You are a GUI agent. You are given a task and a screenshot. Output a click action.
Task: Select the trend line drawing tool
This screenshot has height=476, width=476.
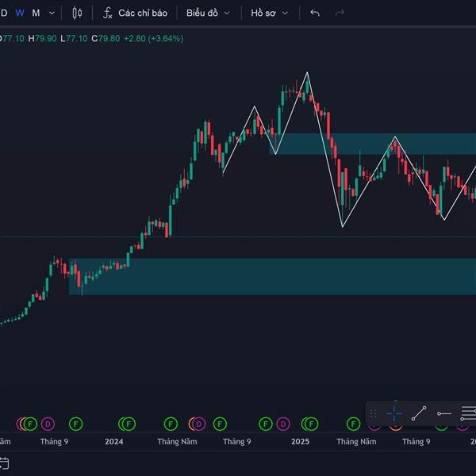coord(419,413)
